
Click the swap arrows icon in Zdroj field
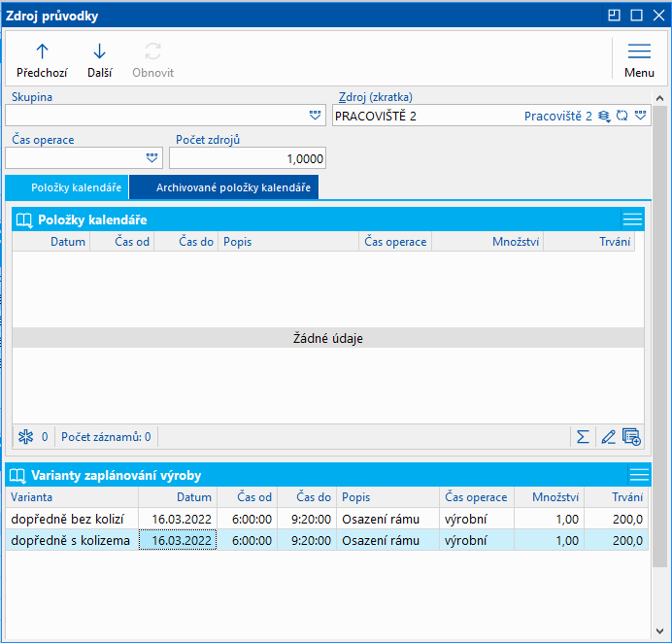pos(622,116)
